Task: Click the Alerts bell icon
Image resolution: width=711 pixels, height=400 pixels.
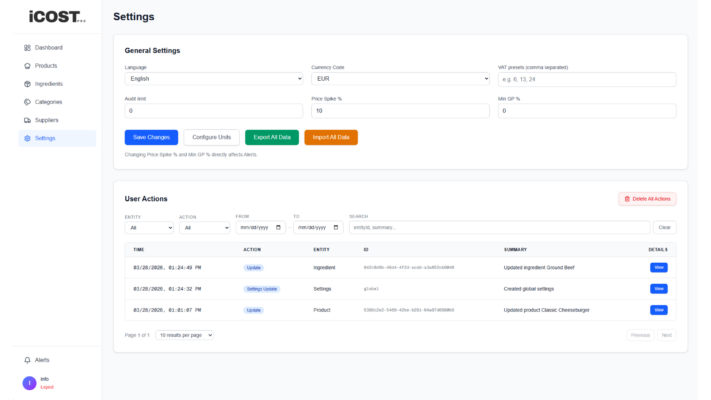Action: tap(27, 360)
